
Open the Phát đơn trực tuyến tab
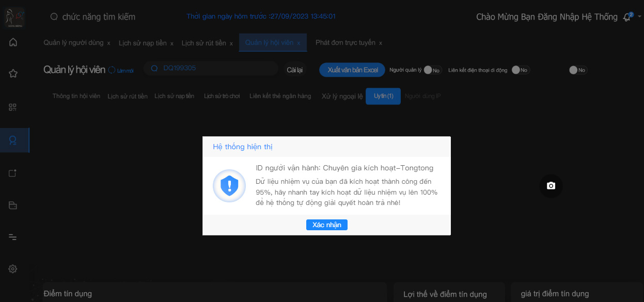tap(345, 42)
